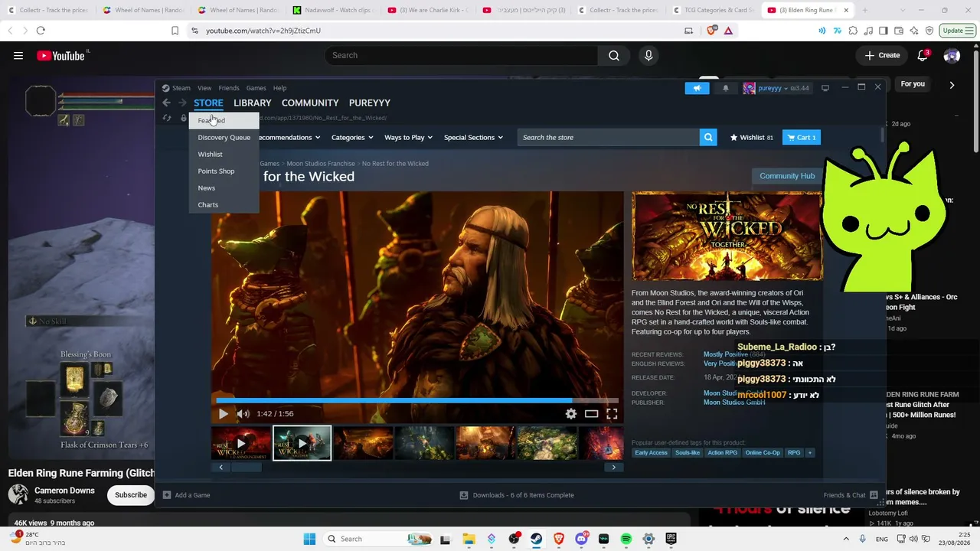Open Steam notifications bell
This screenshot has height=551, width=980.
[x=726, y=88]
